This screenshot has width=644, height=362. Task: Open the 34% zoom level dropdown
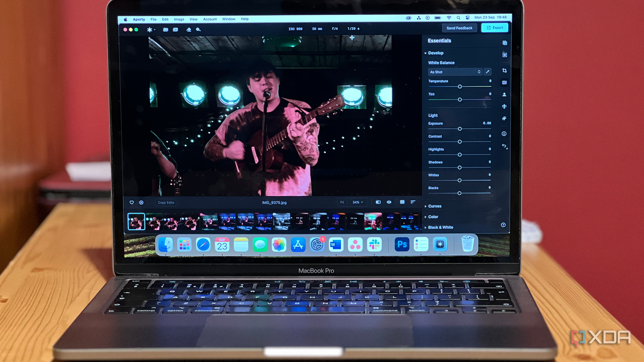(x=357, y=202)
